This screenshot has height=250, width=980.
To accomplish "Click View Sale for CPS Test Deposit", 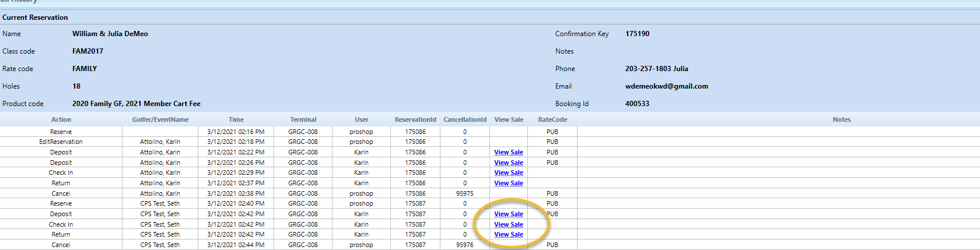I will tap(508, 214).
